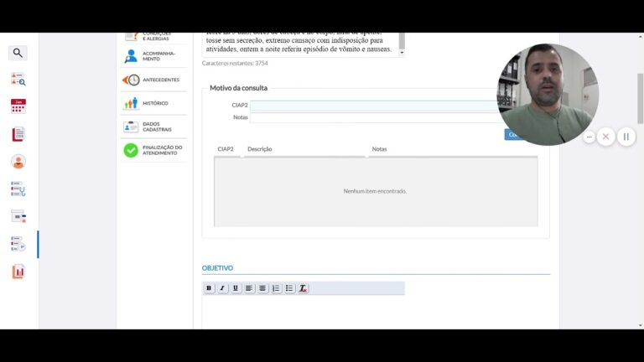This screenshot has width=644, height=362.
Task: Open the orange person profile icon
Action: [x=18, y=161]
